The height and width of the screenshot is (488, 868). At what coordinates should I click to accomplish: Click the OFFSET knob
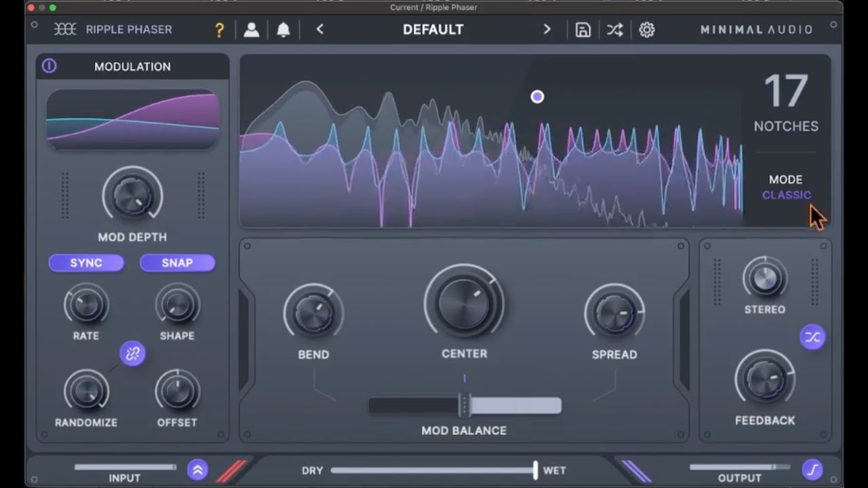(177, 391)
